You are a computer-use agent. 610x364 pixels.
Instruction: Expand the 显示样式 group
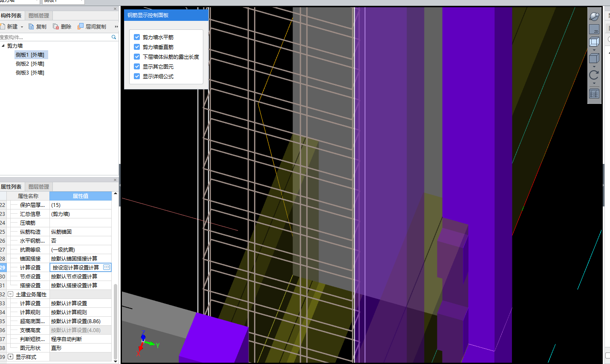pos(11,357)
